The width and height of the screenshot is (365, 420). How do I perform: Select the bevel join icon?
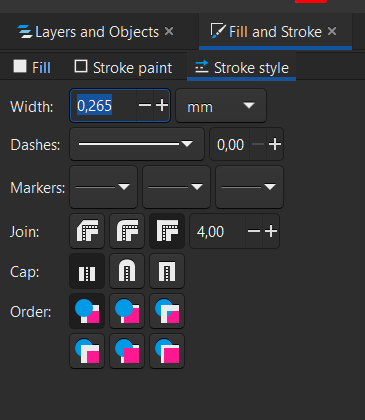point(87,231)
